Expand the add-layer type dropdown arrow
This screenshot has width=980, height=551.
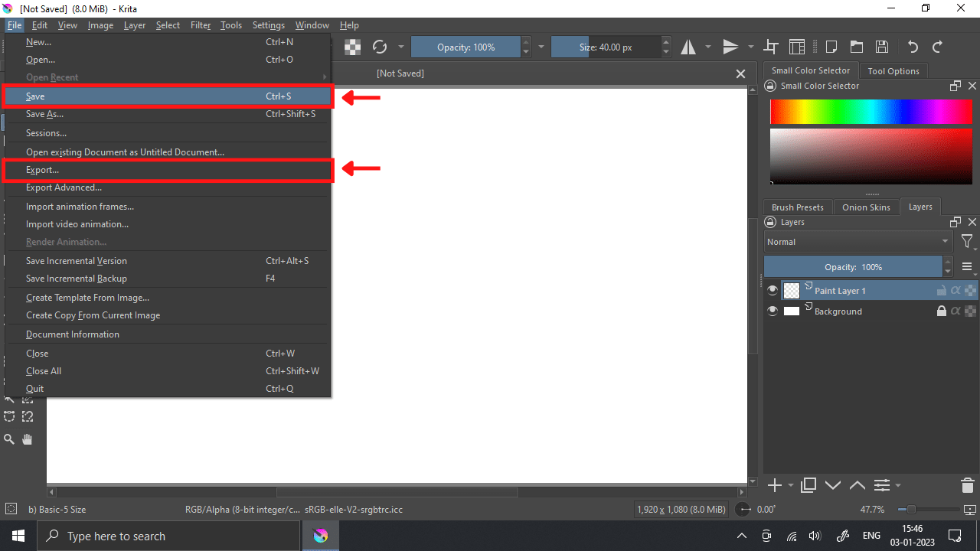(x=791, y=485)
